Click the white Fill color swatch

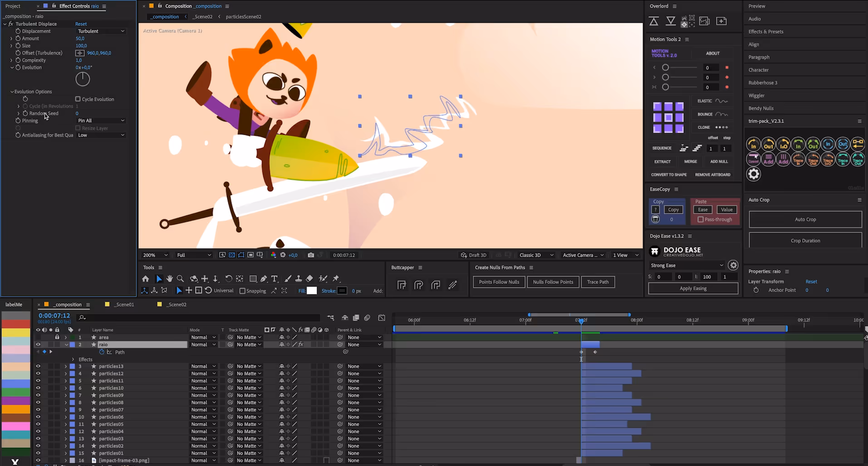[x=312, y=291]
